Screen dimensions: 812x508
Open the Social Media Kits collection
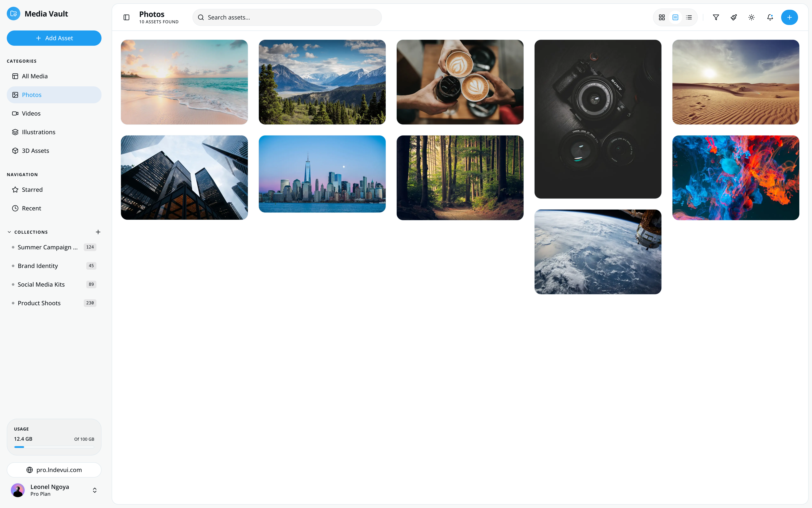click(x=54, y=285)
